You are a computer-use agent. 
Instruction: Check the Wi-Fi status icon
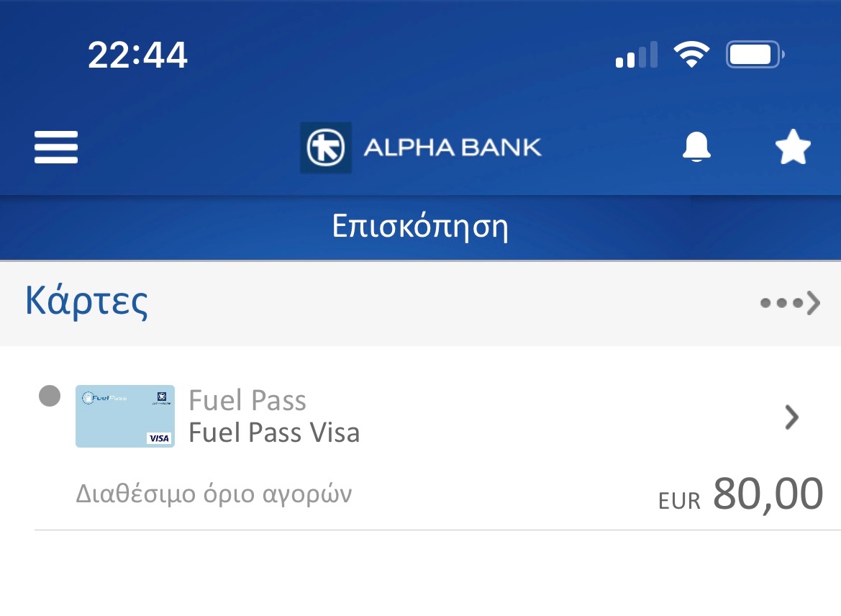pyautogui.click(x=691, y=54)
